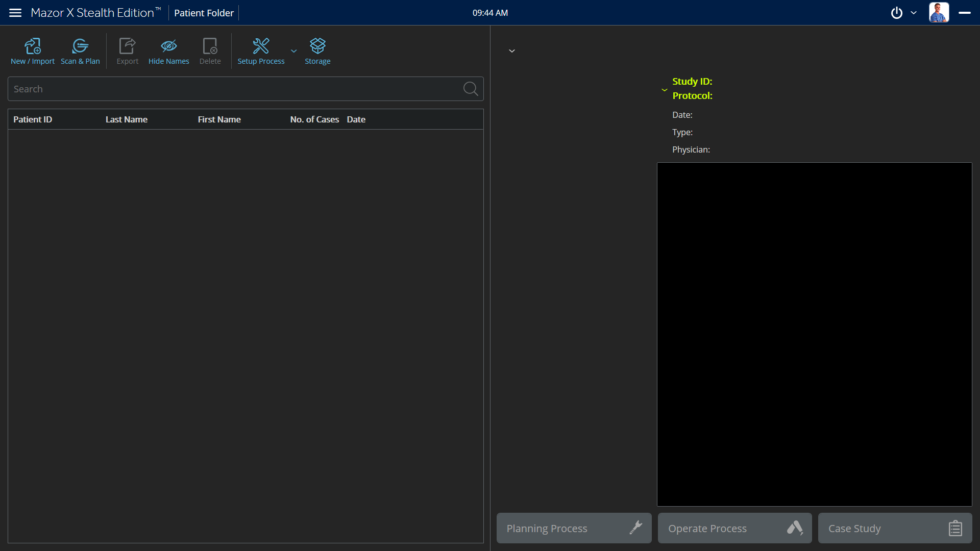Expand the Setup Process dropdown arrow
Image resolution: width=980 pixels, height=551 pixels.
click(x=293, y=51)
